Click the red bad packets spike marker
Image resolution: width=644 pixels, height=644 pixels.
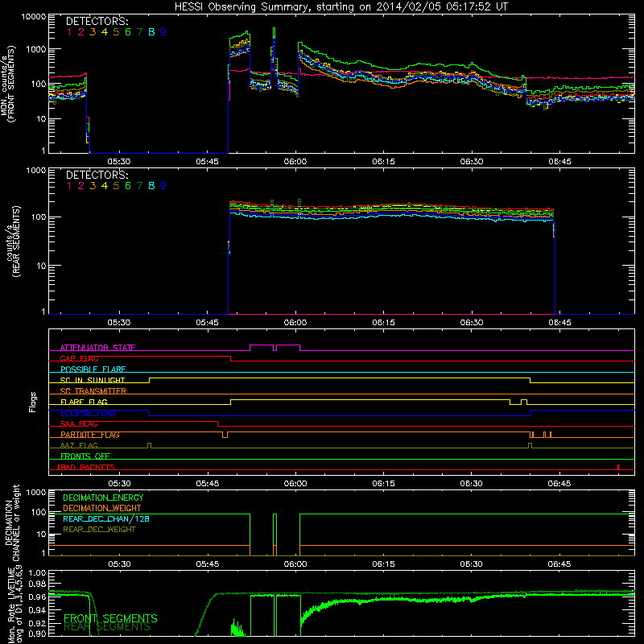(x=618, y=467)
